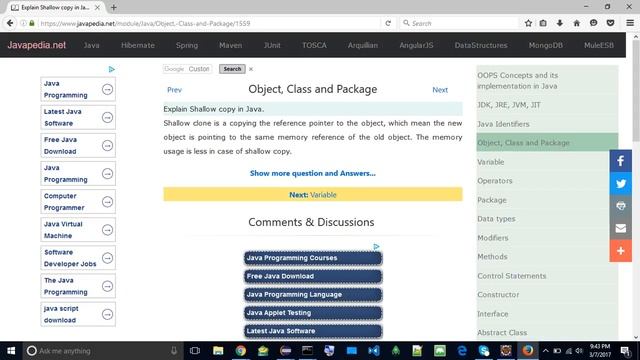Open the AngularJS menu item
This screenshot has height=360, width=640.
416,45
